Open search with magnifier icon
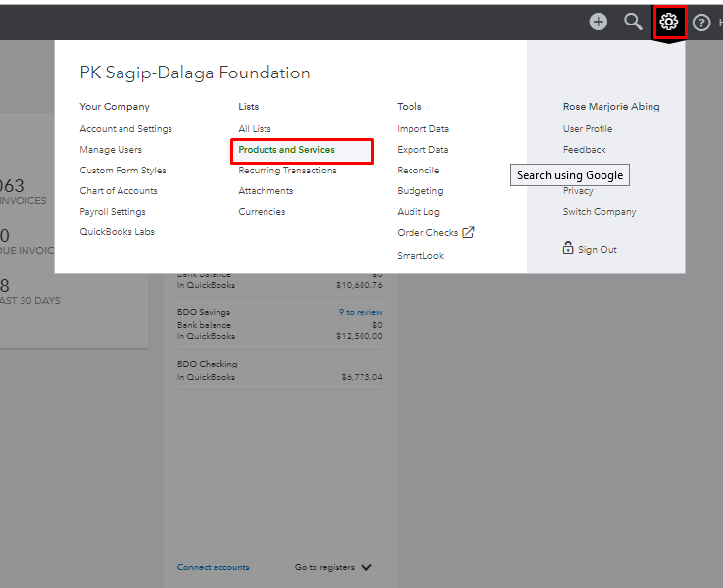The height and width of the screenshot is (588, 723). [x=634, y=22]
